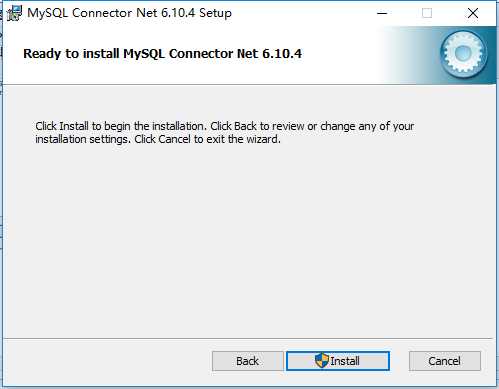Click the UAC shield icon on Install
The width and height of the screenshot is (499, 389).
tap(322, 360)
